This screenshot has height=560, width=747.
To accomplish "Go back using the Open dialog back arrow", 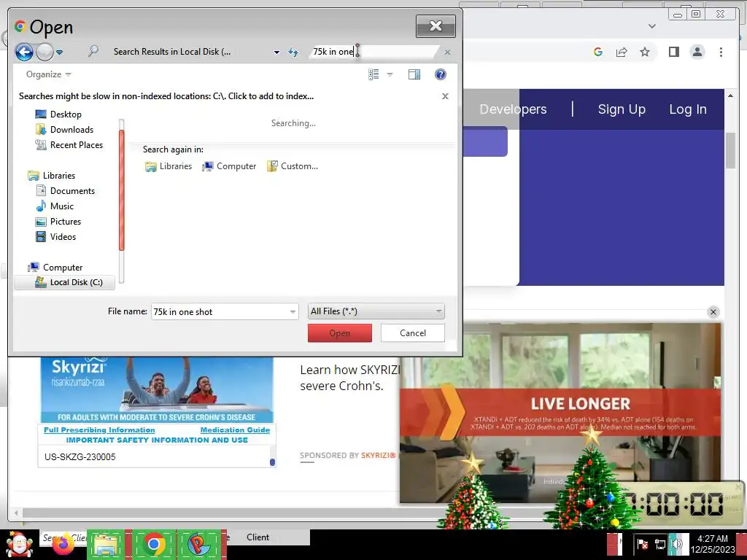I will pos(24,52).
